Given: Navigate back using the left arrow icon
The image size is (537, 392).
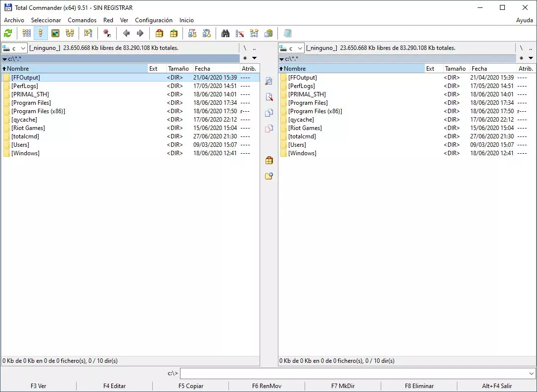Looking at the screenshot, I should [x=126, y=33].
